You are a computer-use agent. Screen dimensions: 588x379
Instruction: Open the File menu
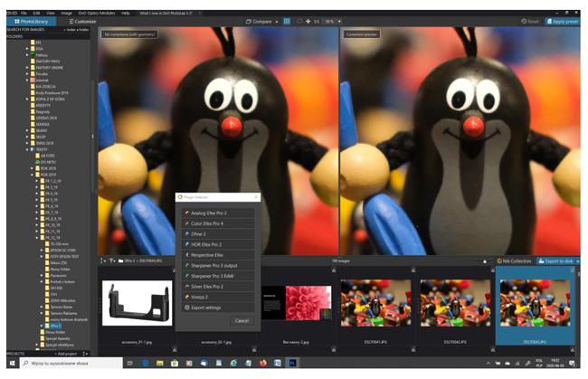[24, 13]
